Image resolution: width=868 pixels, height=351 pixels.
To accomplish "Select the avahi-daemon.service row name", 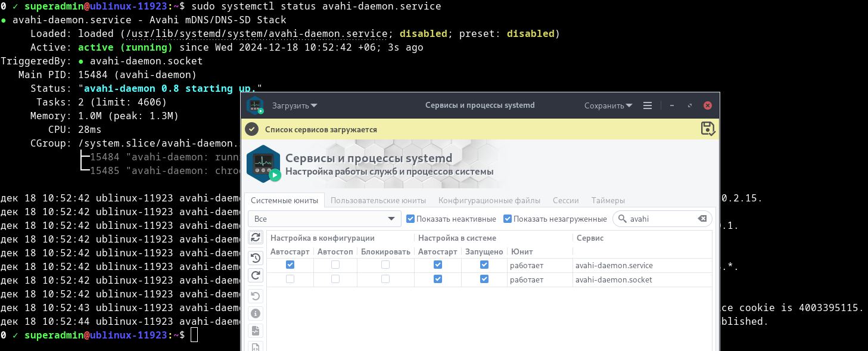I will click(x=614, y=265).
